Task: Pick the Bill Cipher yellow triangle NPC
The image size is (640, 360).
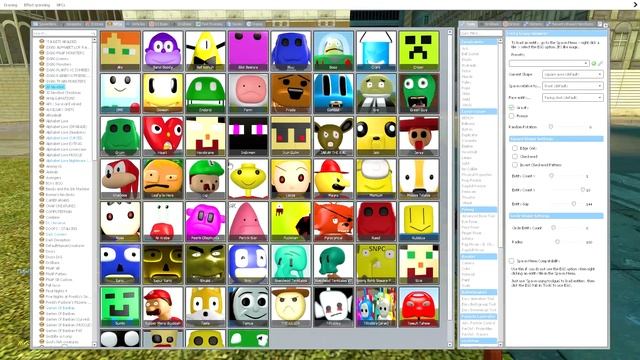Action: pos(205,51)
